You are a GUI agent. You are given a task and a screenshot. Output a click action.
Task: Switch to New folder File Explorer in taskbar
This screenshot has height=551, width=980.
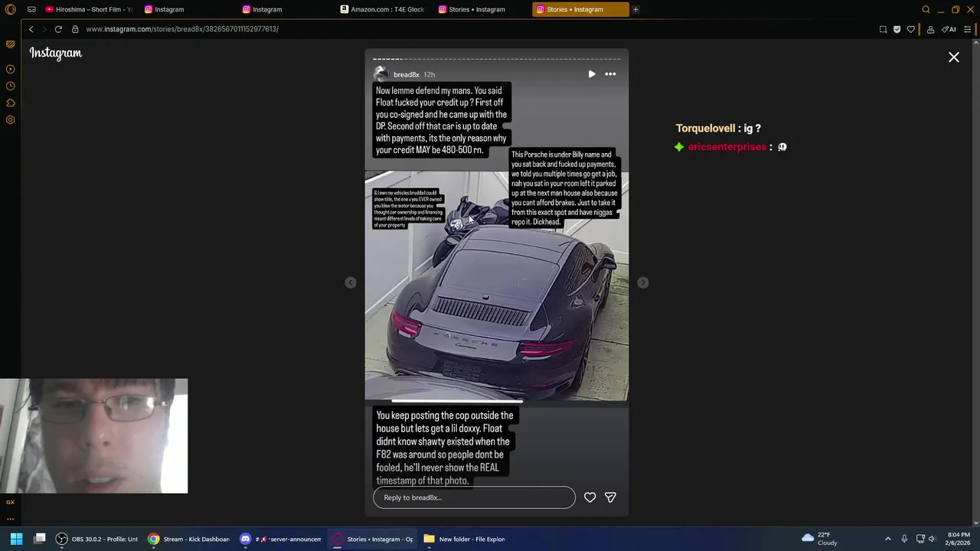coord(464,539)
